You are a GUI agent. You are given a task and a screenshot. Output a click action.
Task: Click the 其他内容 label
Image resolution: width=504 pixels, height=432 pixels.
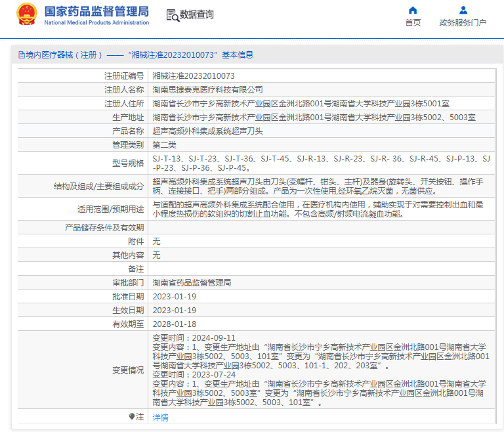click(128, 255)
